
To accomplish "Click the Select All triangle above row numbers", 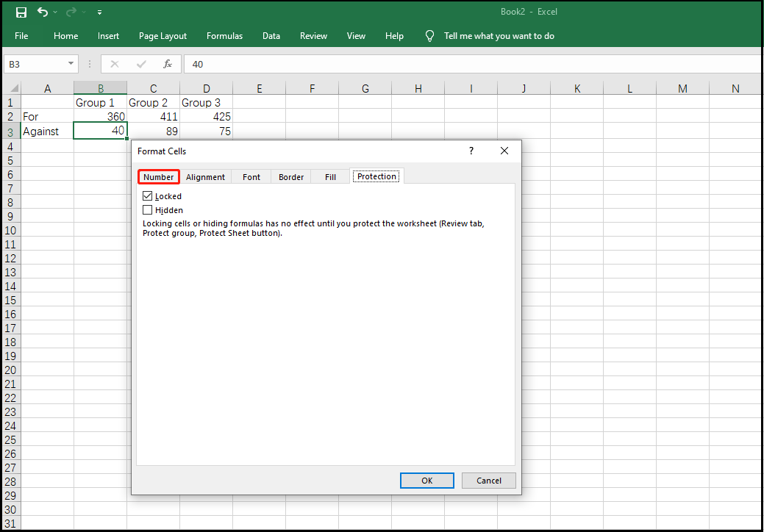I will (x=13, y=87).
